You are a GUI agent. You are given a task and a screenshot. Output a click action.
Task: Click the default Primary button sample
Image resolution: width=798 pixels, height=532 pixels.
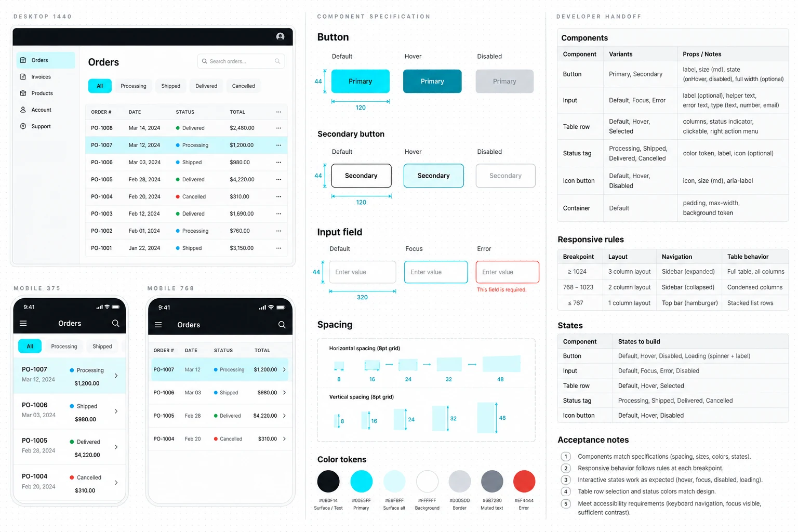click(361, 82)
